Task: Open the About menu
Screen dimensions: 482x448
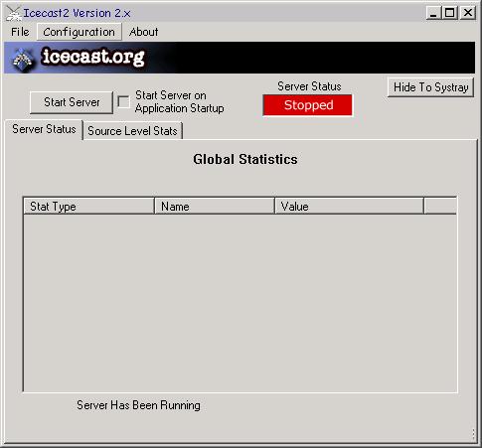Action: 143,32
